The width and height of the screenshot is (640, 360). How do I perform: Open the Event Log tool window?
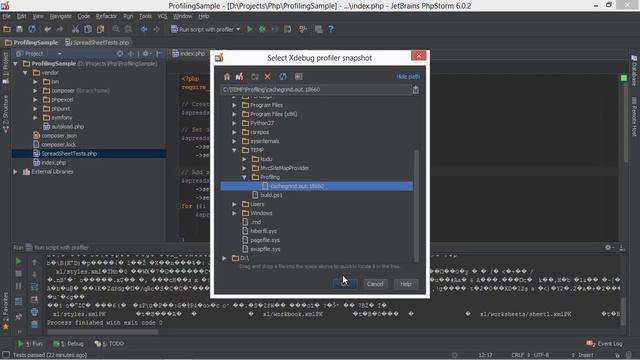(x=604, y=344)
